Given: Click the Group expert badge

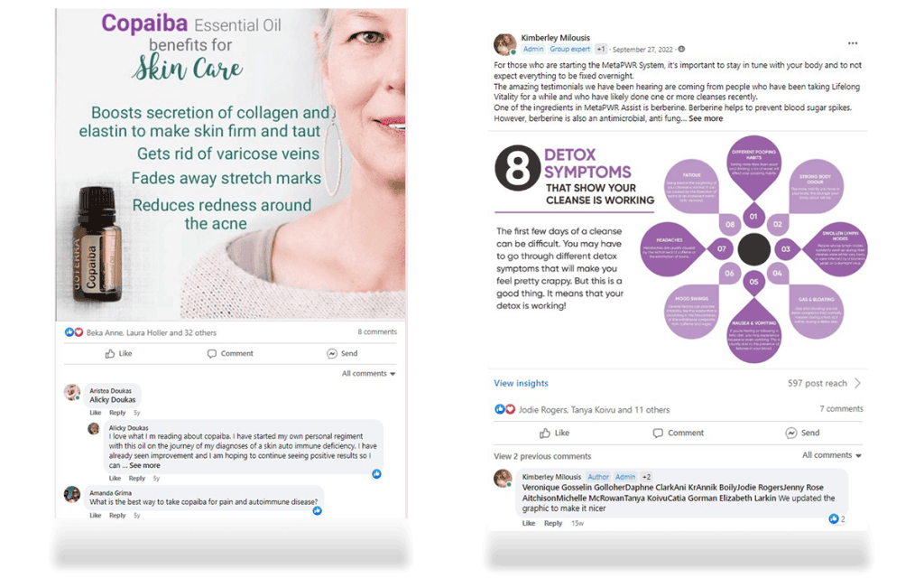Looking at the screenshot, I should point(570,50).
